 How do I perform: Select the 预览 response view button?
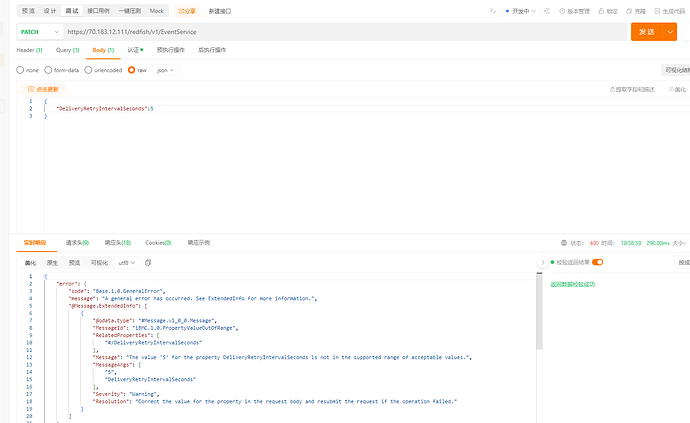click(74, 263)
